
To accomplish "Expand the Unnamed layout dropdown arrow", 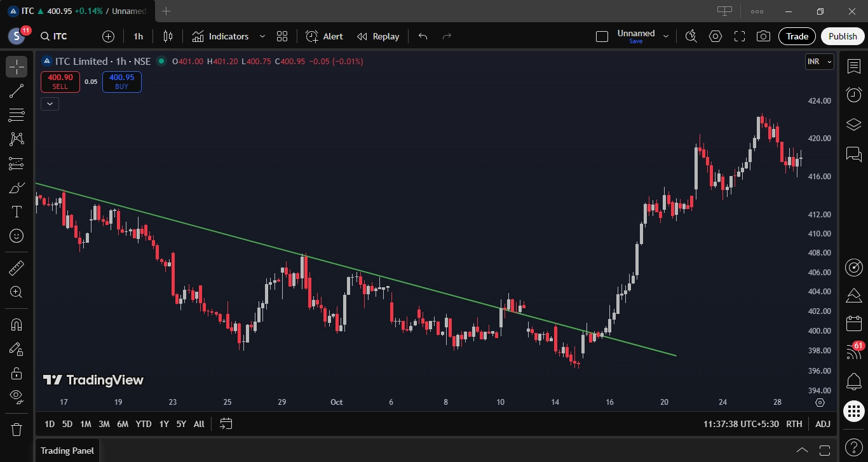I will (x=666, y=36).
